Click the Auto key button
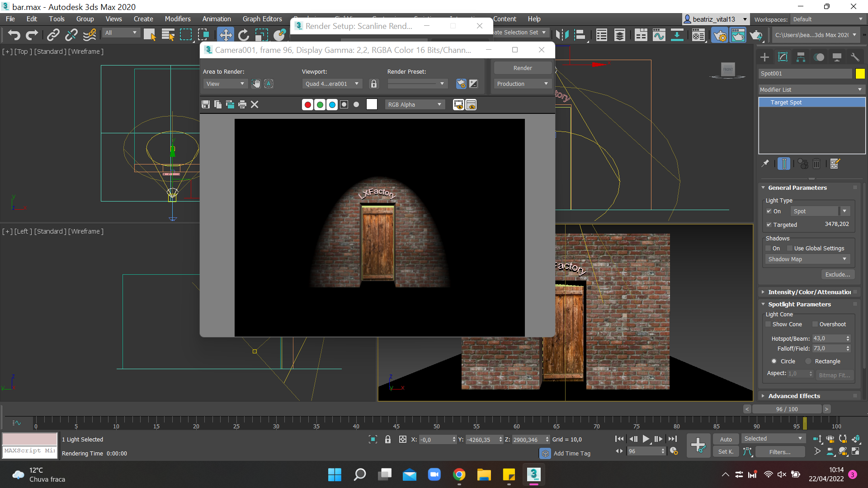This screenshot has width=868, height=488. (x=726, y=439)
